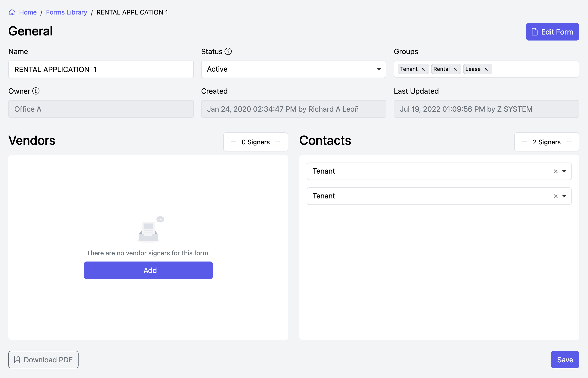
Task: Increase the Vendors signers count
Action: [x=278, y=142]
